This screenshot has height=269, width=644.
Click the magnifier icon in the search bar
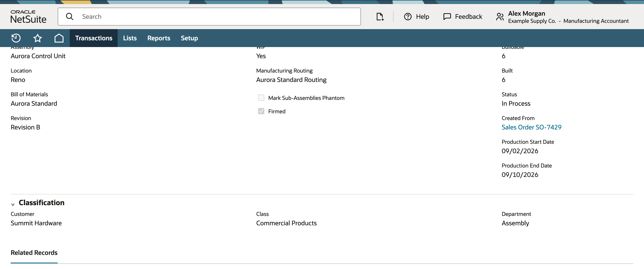(70, 17)
